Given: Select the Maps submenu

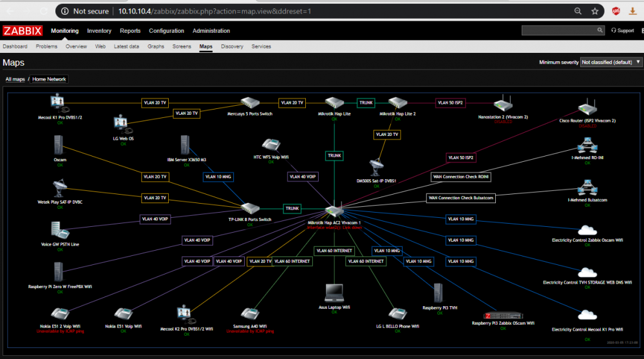Looking at the screenshot, I should [x=206, y=46].
